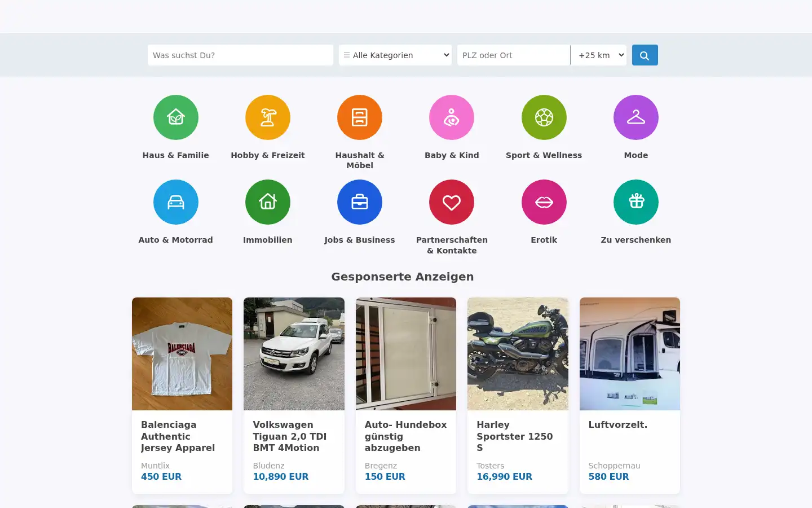Open the Erotik lips icon
This screenshot has height=508, width=812.
point(544,202)
